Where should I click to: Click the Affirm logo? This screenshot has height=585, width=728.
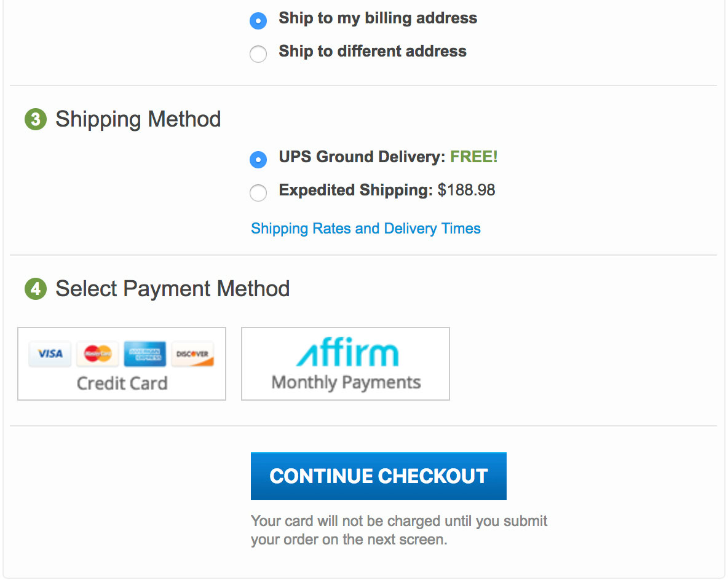pyautogui.click(x=347, y=351)
